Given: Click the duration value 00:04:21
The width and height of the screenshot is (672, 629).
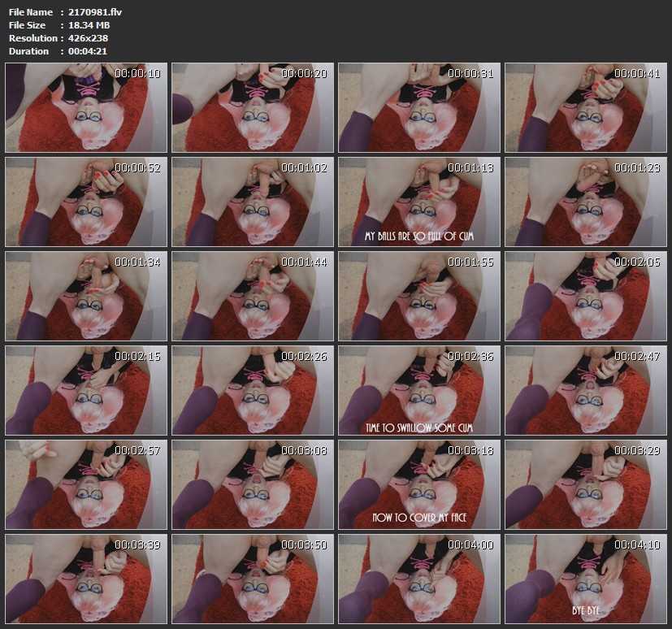Looking at the screenshot, I should [88, 51].
